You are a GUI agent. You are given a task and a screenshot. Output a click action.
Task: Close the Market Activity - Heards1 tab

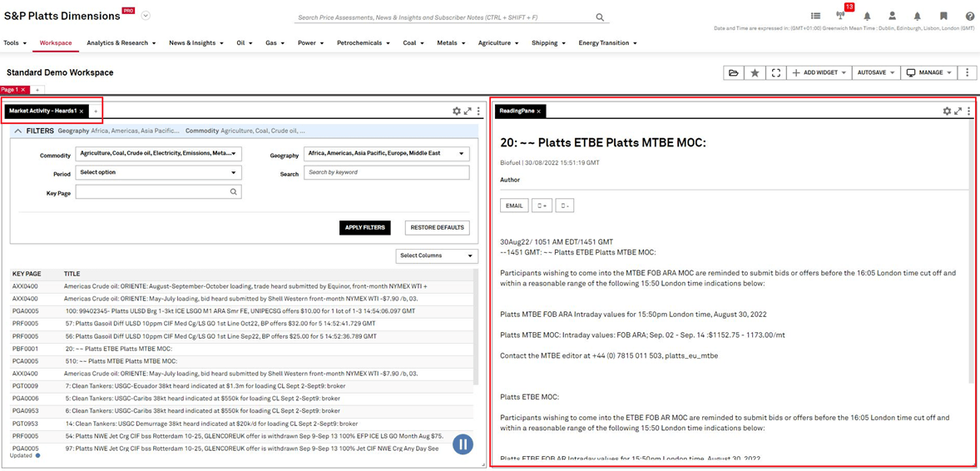click(x=82, y=111)
